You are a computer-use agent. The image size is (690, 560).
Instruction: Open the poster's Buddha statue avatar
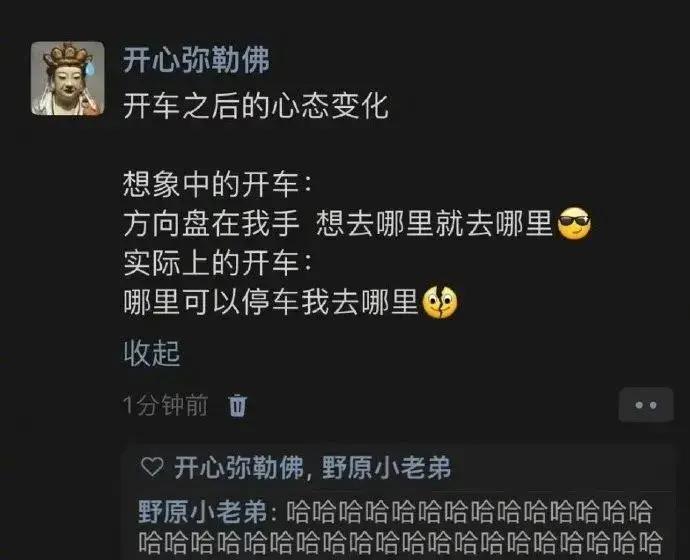[67, 78]
